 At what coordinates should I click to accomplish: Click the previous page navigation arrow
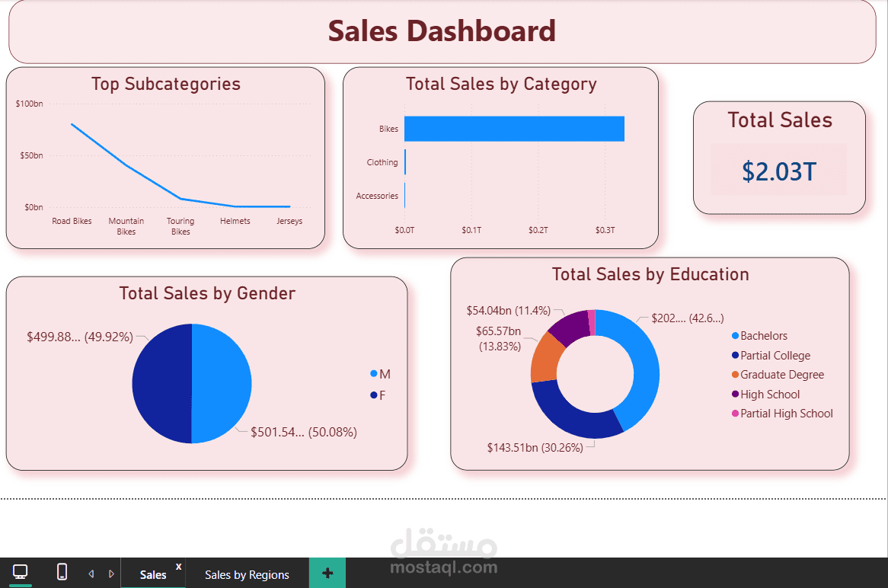(91, 573)
